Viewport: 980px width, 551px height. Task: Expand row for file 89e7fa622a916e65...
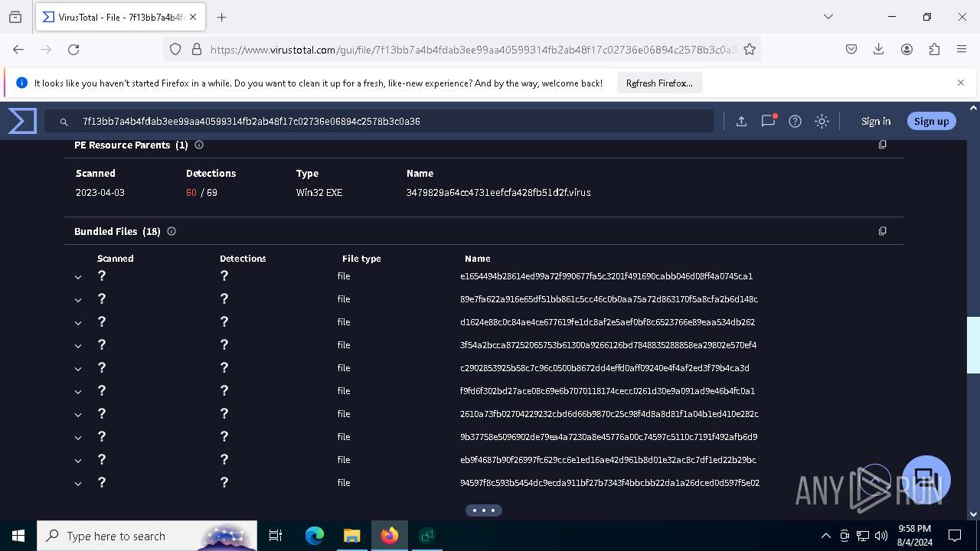pos(78,300)
